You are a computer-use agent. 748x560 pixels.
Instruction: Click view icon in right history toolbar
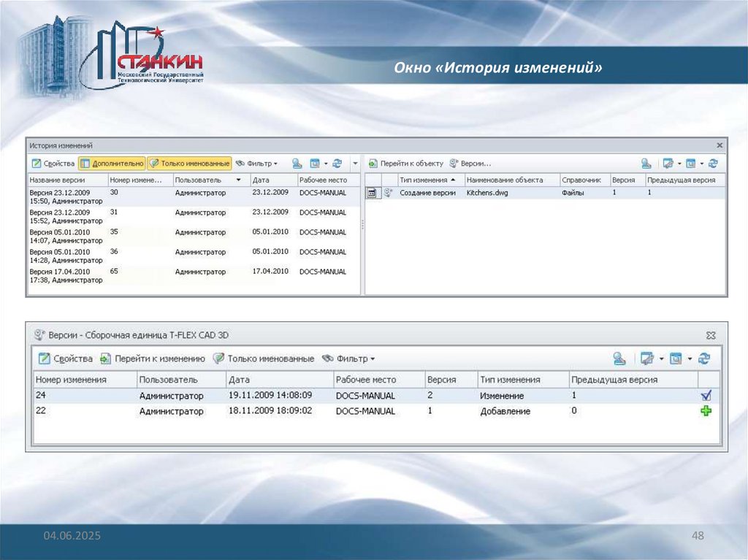[690, 164]
